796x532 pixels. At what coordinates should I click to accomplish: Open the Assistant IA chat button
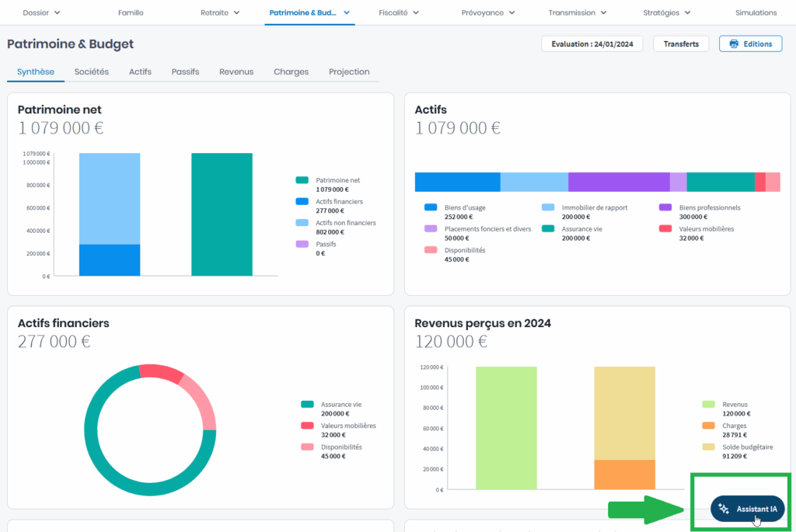748,509
